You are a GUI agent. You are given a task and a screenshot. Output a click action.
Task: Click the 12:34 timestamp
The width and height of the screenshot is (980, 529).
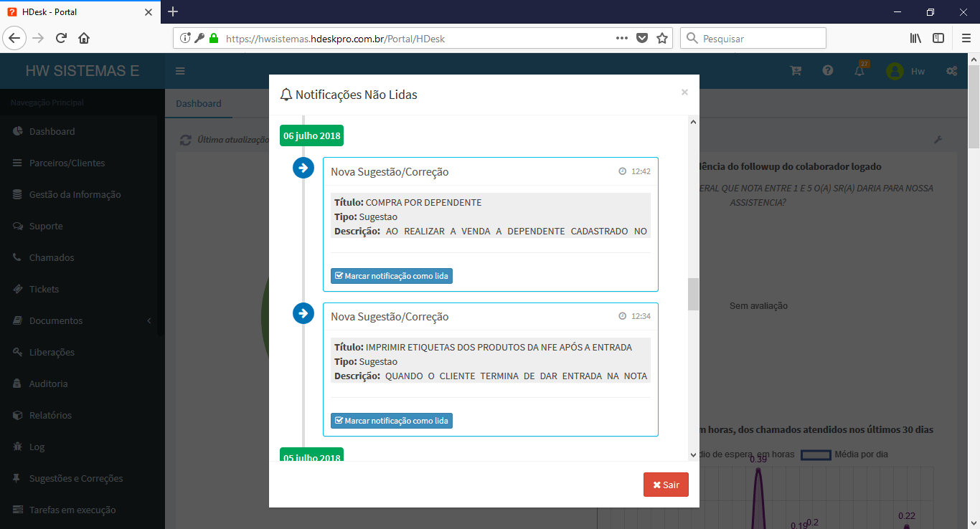tap(641, 316)
